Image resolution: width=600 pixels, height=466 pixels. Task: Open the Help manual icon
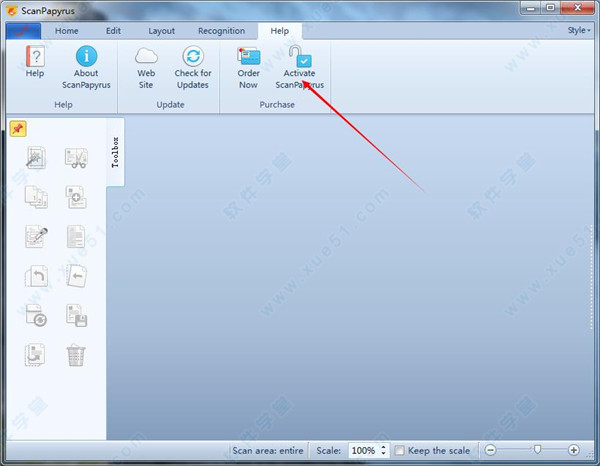pos(35,57)
